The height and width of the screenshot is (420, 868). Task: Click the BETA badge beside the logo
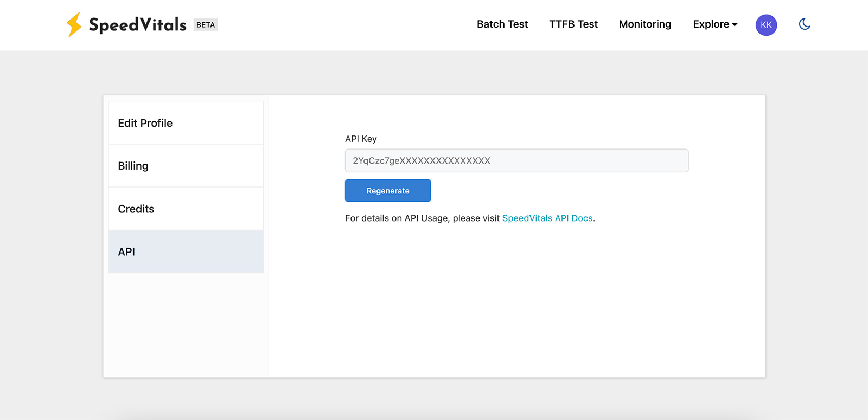(x=206, y=25)
